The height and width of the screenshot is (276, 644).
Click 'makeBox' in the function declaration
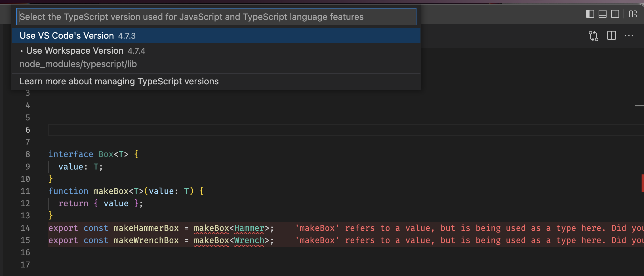[x=111, y=191]
